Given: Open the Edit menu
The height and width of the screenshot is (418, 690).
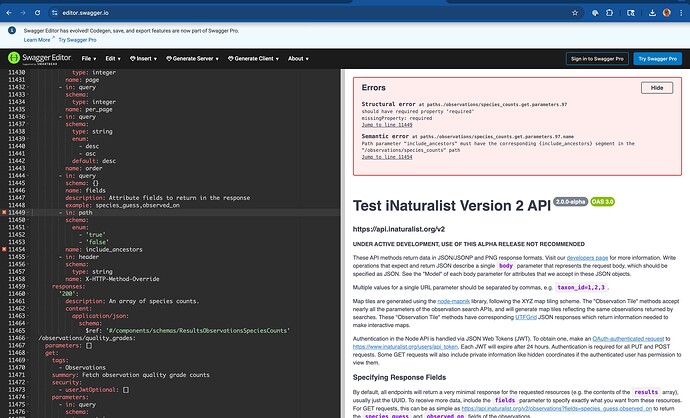Looking at the screenshot, I should (x=113, y=59).
